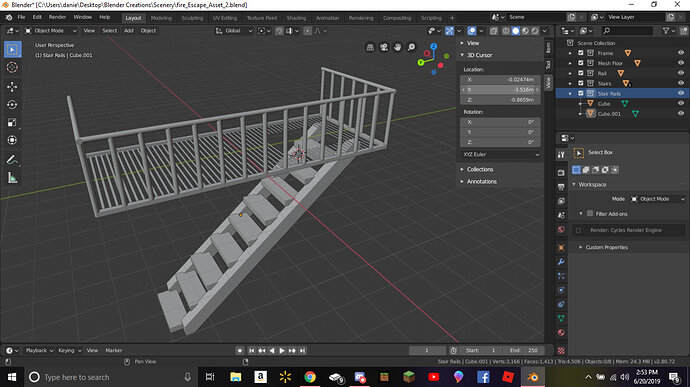690x387 pixels.
Task: Expand the Custom Properties section
Action: point(606,247)
